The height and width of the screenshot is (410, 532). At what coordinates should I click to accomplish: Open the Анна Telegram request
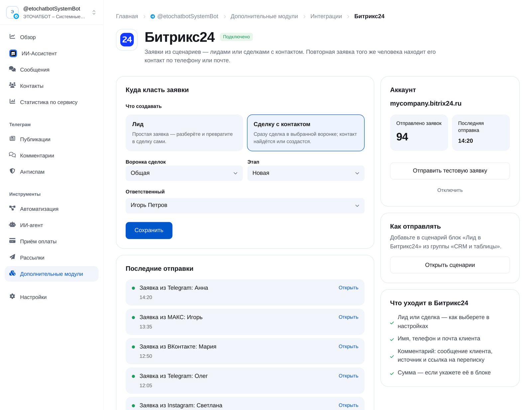tap(348, 288)
